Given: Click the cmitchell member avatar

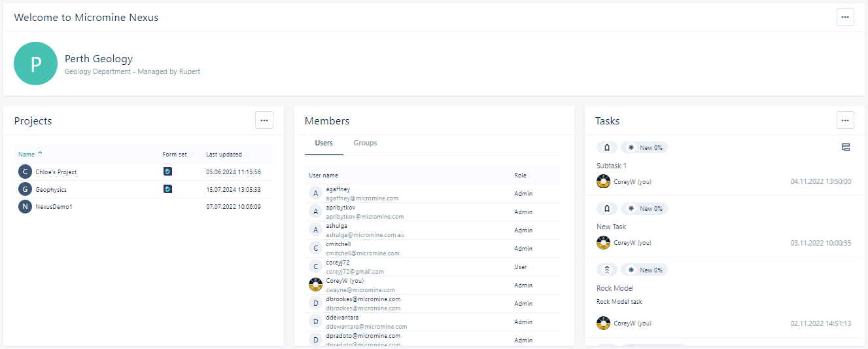Looking at the screenshot, I should click(x=316, y=248).
